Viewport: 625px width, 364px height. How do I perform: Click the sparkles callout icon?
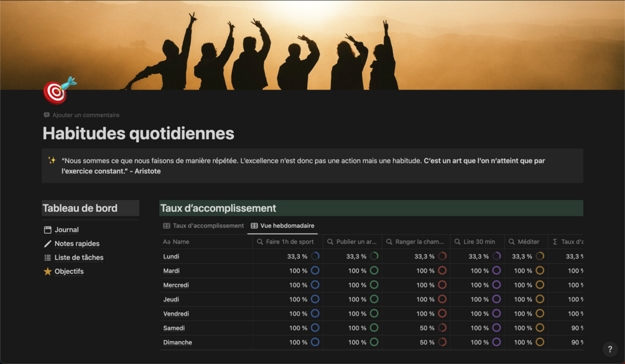click(52, 160)
